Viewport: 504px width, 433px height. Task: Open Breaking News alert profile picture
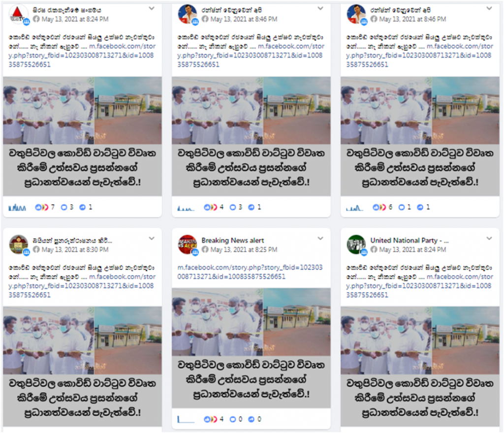tap(188, 245)
